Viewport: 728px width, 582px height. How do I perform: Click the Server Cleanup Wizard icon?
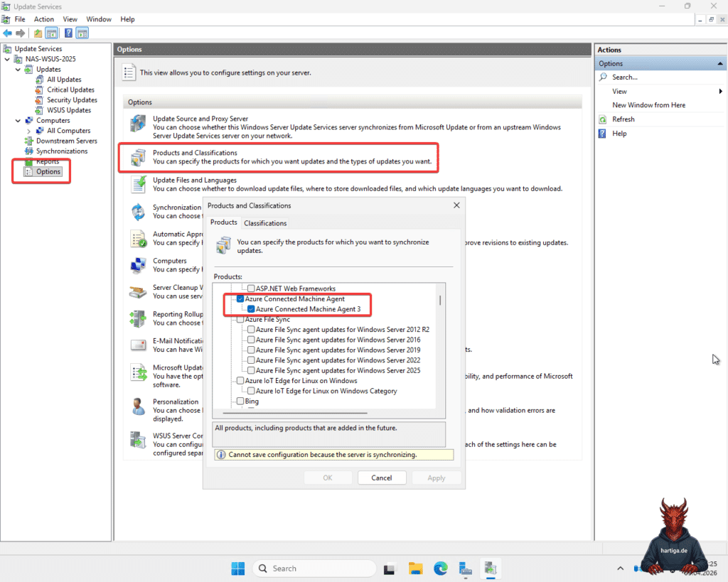[137, 291]
